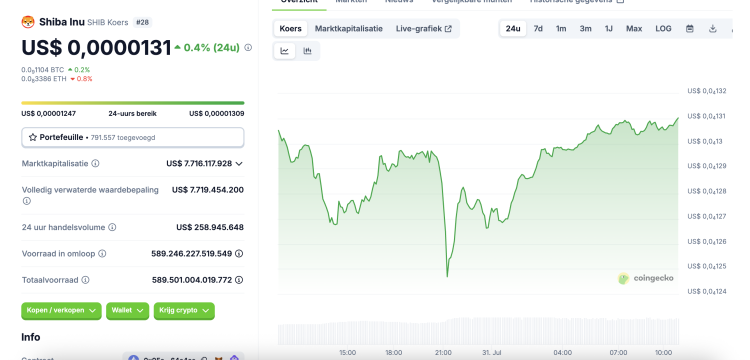Image resolution: width=750 pixels, height=360 pixels.
Task: Toggle the LOG scale option
Action: (x=663, y=29)
